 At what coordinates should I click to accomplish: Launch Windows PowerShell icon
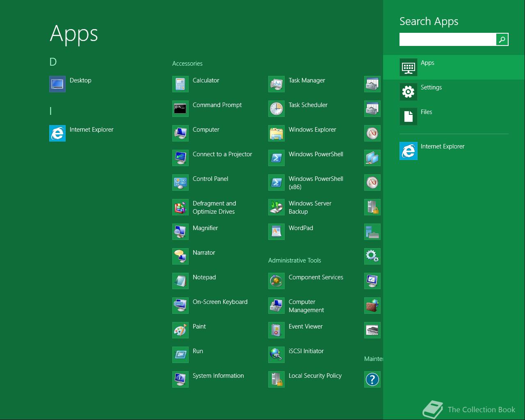coord(276,158)
